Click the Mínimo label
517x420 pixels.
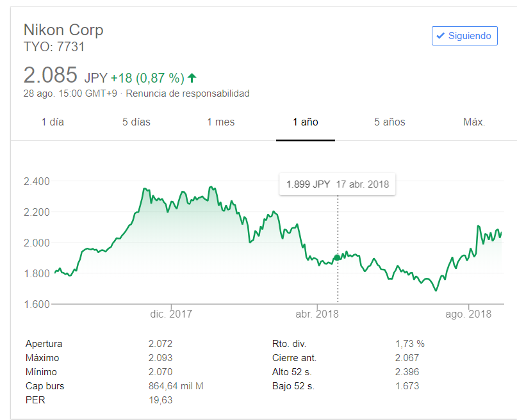coord(41,372)
